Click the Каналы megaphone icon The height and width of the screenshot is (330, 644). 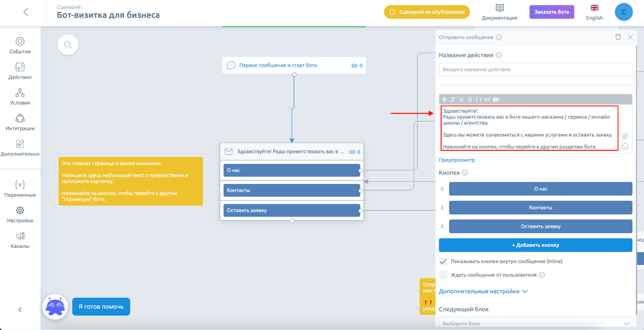point(20,236)
